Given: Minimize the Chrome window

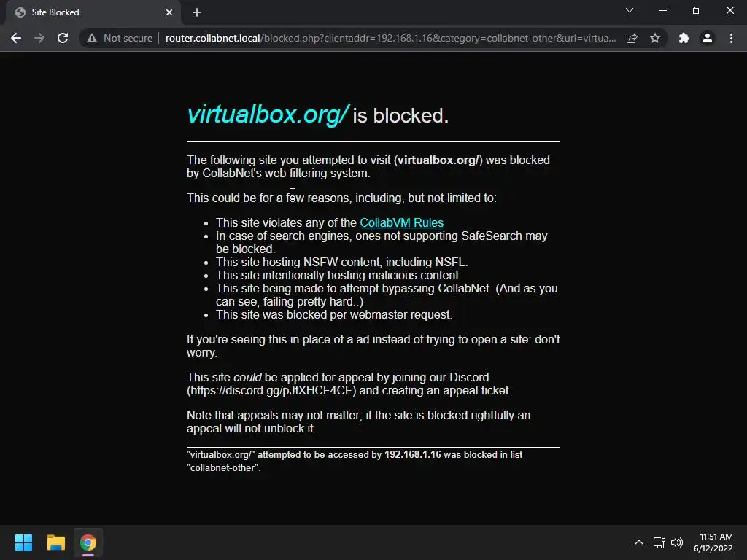Looking at the screenshot, I should point(662,10).
